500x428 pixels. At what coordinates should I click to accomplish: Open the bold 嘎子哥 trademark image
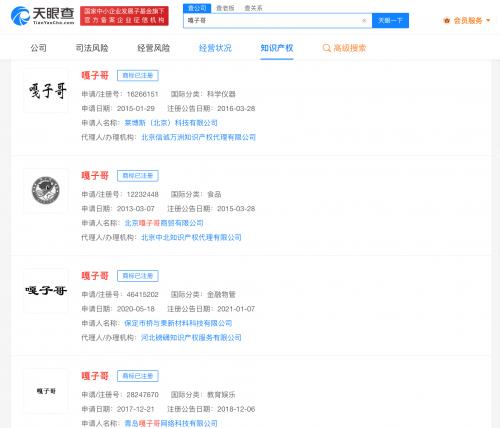pos(46,291)
